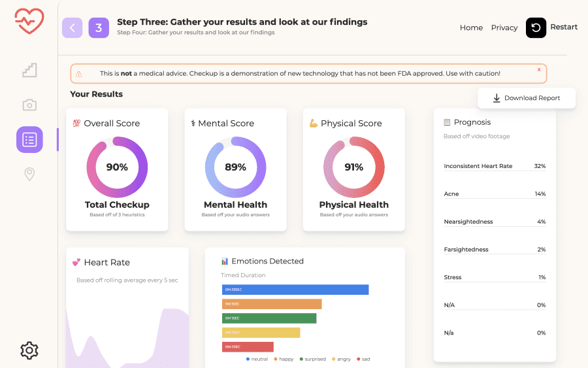Click the step number 3 badge
Image resolution: width=588 pixels, height=368 pixels.
click(99, 27)
